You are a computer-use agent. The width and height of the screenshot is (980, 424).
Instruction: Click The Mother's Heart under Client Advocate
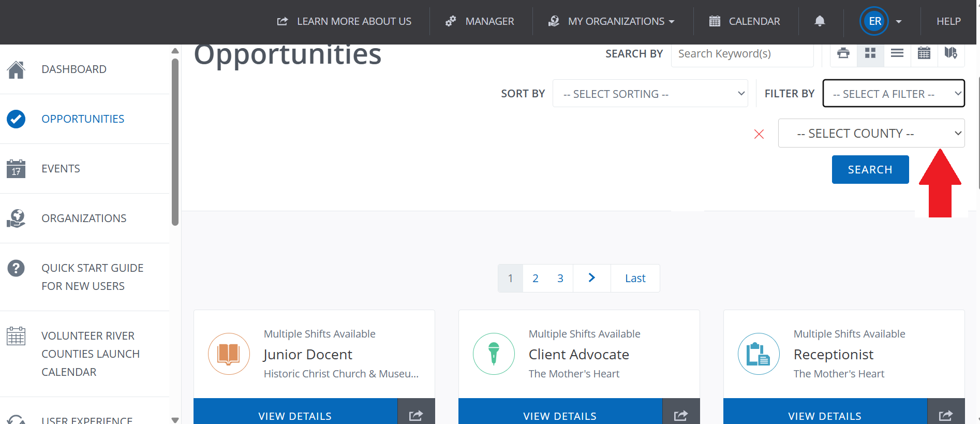pos(574,374)
